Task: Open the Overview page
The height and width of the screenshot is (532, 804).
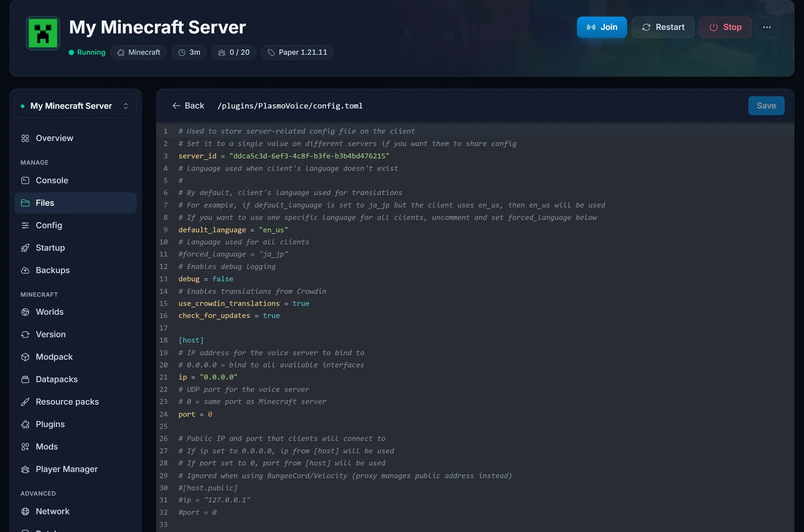Action: click(75, 138)
